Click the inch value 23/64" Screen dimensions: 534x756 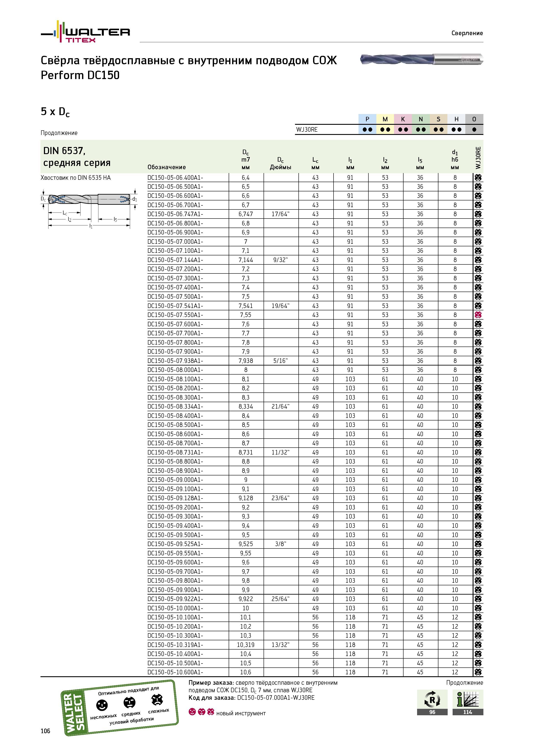[x=280, y=498]
